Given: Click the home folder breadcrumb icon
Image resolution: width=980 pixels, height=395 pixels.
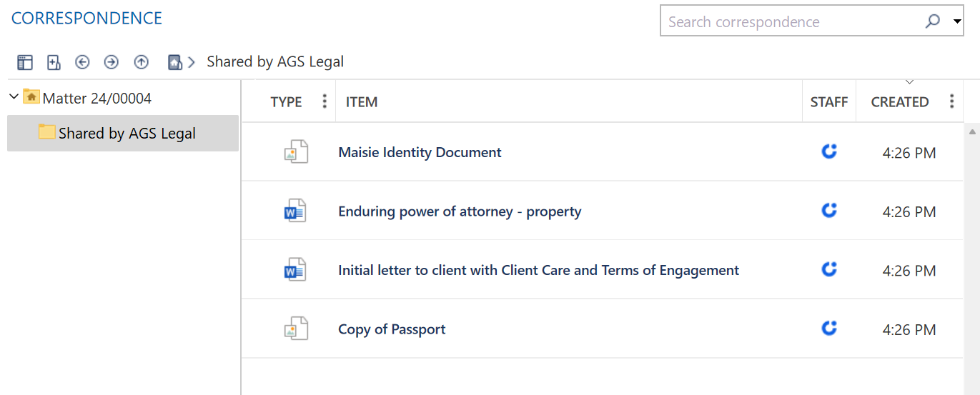Looking at the screenshot, I should tap(174, 62).
